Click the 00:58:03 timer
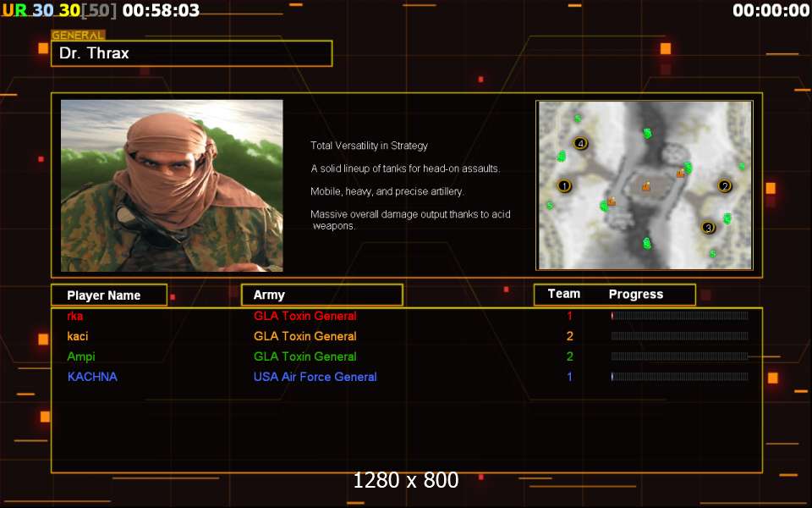 tap(161, 10)
